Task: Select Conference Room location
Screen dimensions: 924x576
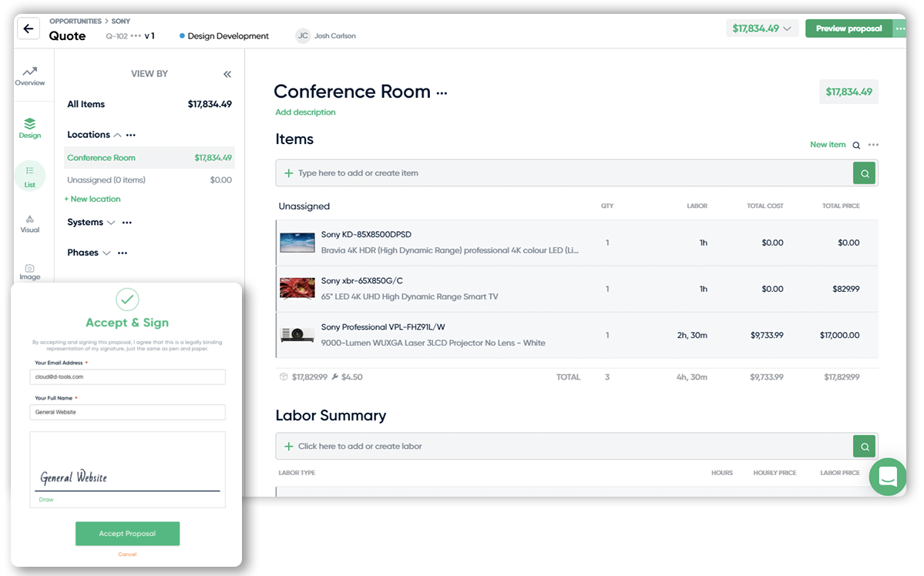Action: point(149,158)
